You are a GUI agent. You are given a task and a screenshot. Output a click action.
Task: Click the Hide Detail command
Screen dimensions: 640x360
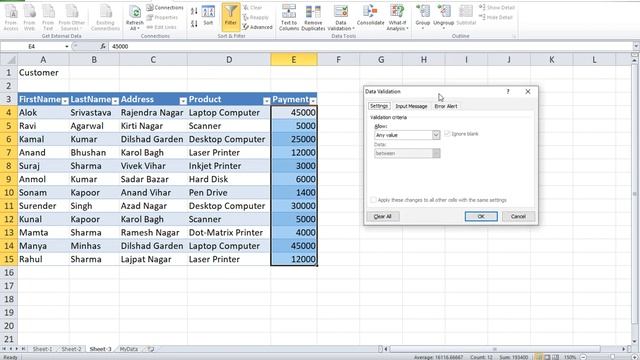[x=496, y=17]
